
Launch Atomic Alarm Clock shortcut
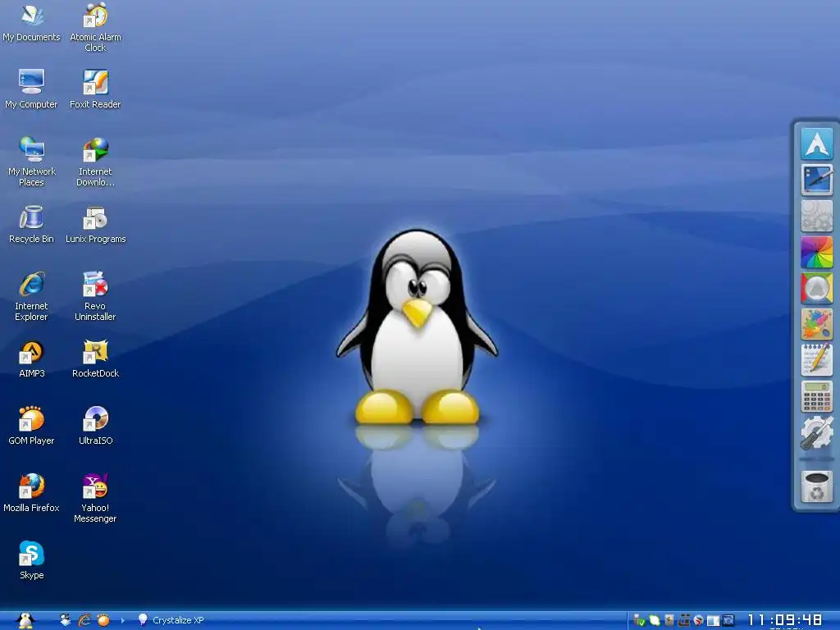pos(95,27)
